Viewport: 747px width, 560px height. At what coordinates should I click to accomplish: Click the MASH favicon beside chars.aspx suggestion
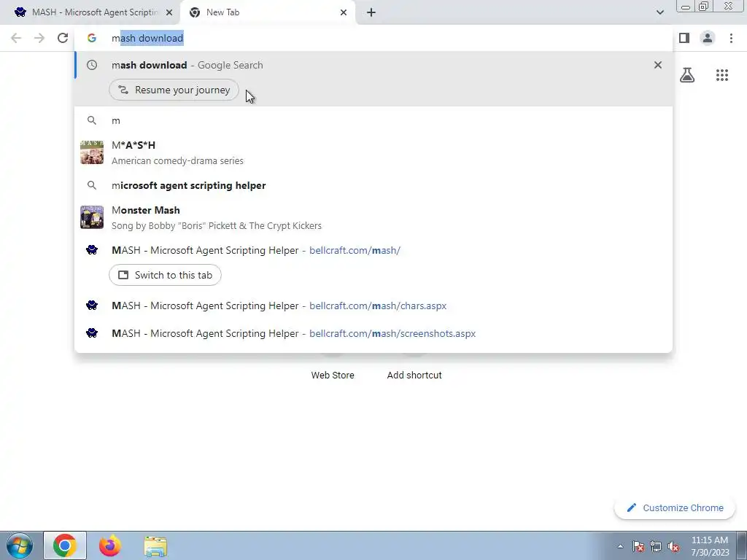(92, 306)
